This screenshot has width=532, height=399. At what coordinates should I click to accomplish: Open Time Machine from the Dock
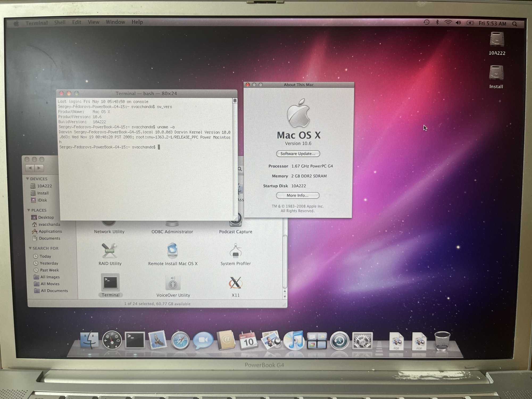[x=339, y=340]
